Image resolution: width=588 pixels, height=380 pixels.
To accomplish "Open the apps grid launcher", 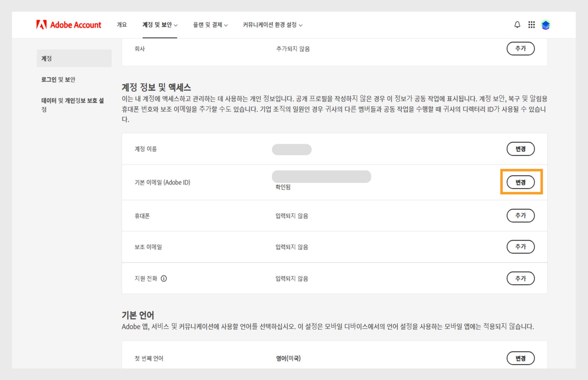I will click(x=532, y=25).
